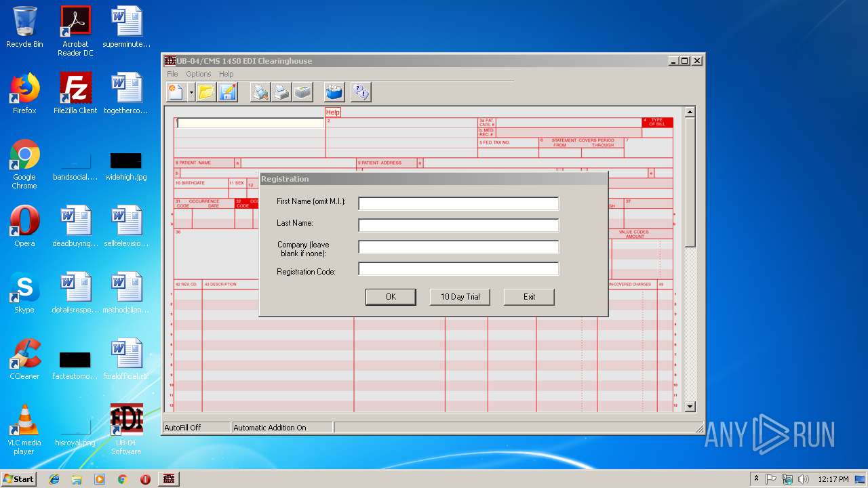
Task: Open the Windows Start menu
Action: (x=19, y=479)
